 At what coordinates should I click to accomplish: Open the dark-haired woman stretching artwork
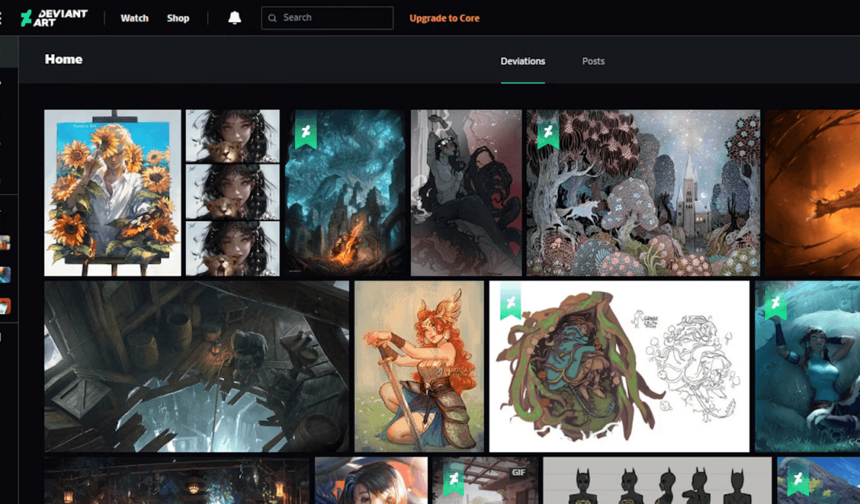(466, 193)
